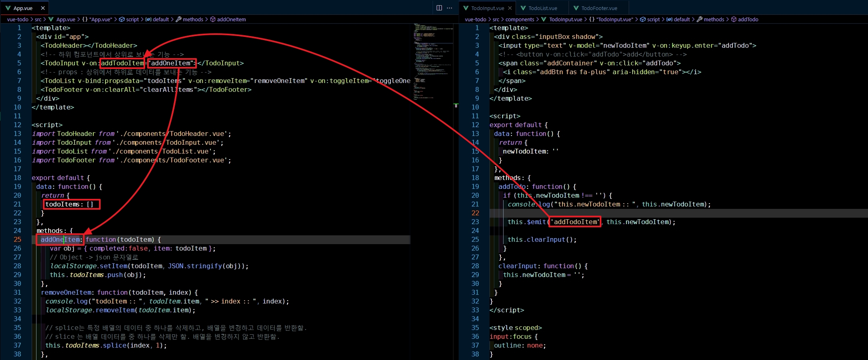This screenshot has height=360, width=868.
Task: Click the Vue icon on the TodoList.vue tab
Action: 523,8
